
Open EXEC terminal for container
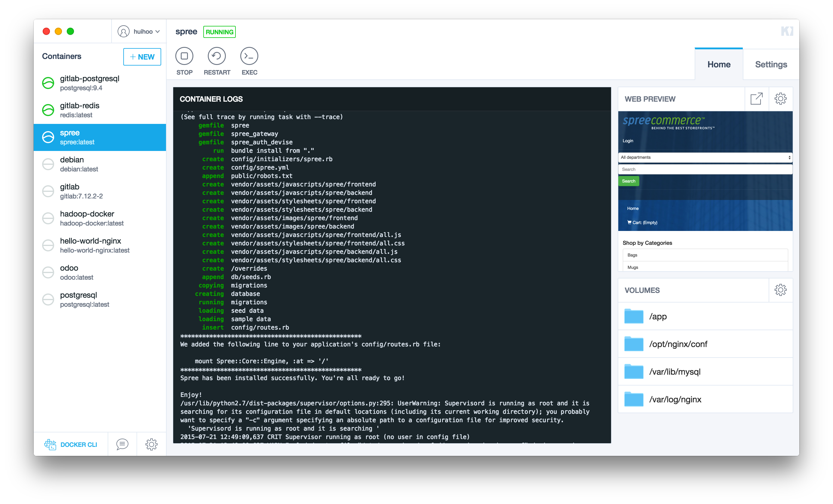(249, 56)
